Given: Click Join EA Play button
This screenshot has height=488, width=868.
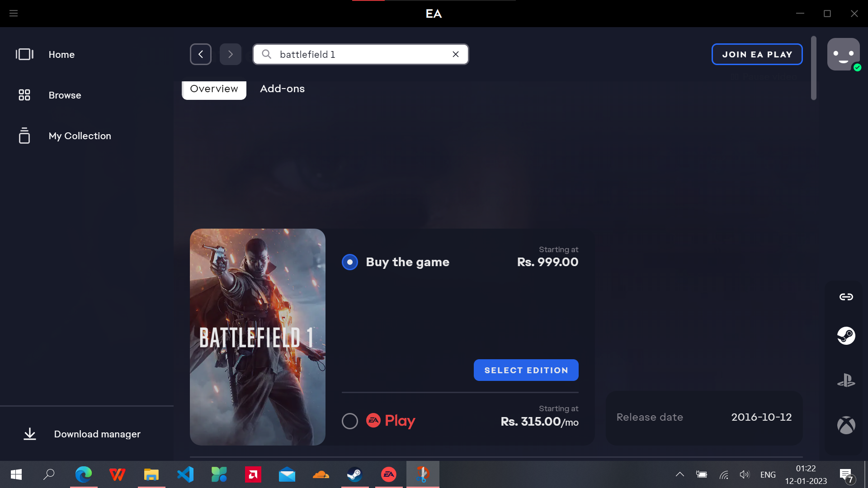Looking at the screenshot, I should 757,54.
